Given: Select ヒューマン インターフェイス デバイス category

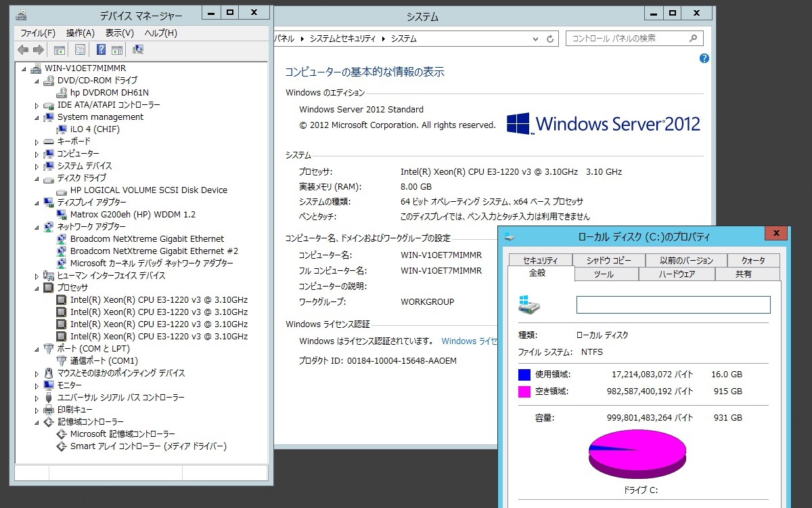Looking at the screenshot, I should pos(111,276).
